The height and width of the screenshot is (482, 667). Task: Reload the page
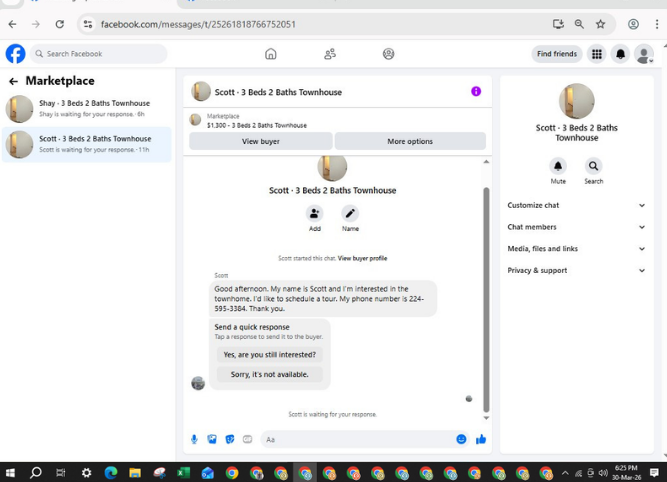pyautogui.click(x=60, y=24)
